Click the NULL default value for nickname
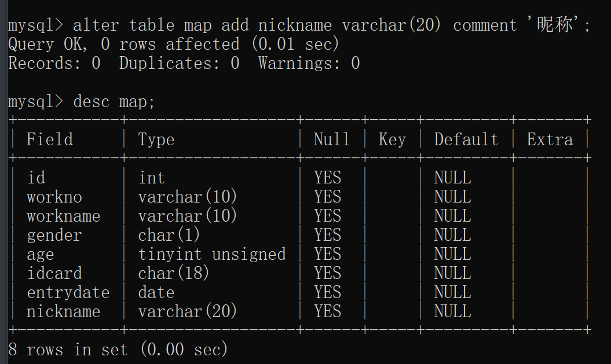This screenshot has height=364, width=611. click(x=452, y=311)
